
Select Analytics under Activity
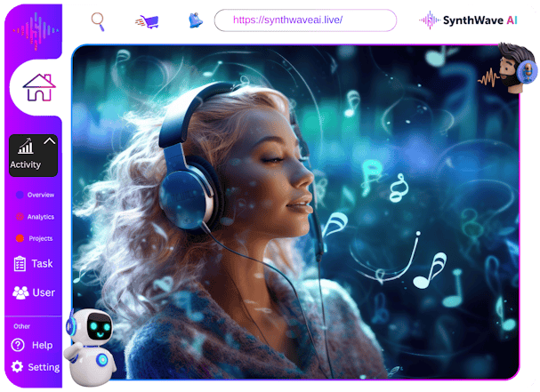pos(40,217)
